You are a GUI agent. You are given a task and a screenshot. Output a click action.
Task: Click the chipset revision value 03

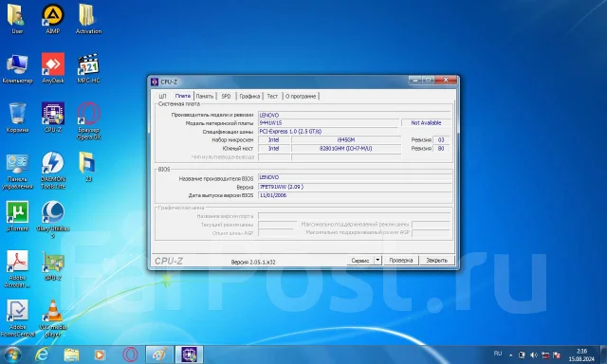tap(441, 139)
